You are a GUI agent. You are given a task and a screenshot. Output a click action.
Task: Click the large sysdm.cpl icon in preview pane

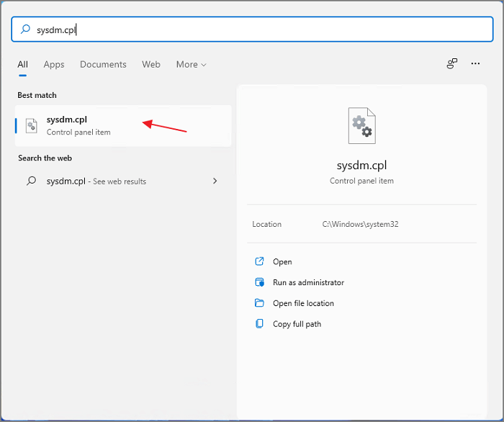(x=361, y=126)
